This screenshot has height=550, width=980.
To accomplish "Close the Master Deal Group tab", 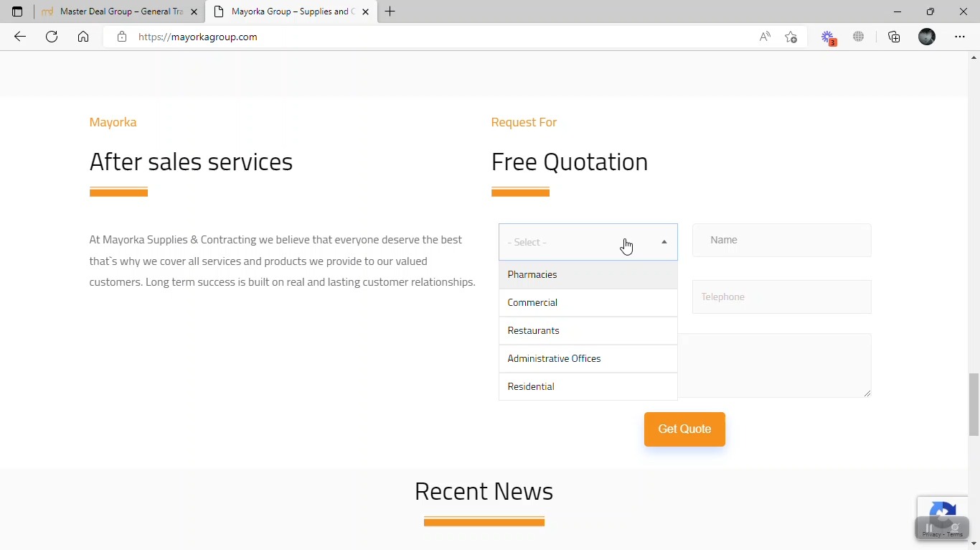I will 194,11.
